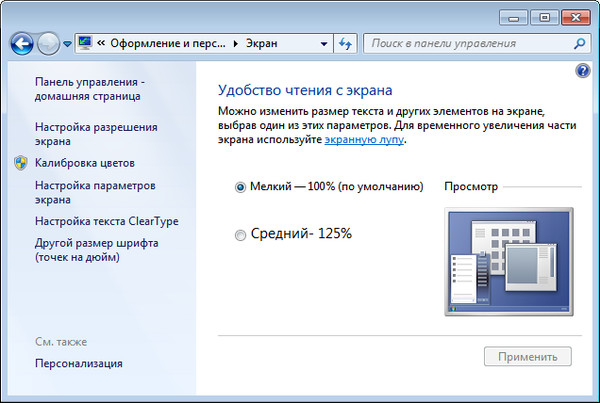Select the 'Экран' breadcrumb item
The width and height of the screenshot is (600, 403).
tap(261, 43)
